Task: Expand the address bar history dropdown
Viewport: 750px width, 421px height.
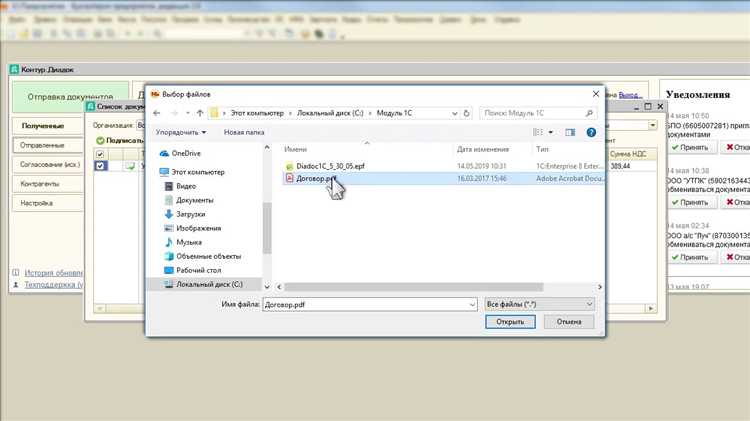Action: click(x=454, y=113)
